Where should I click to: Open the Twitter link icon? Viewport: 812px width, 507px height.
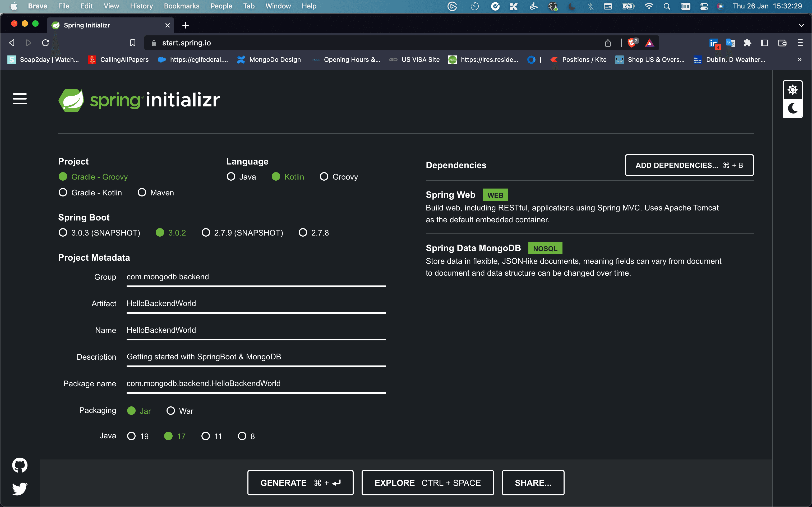click(20, 489)
